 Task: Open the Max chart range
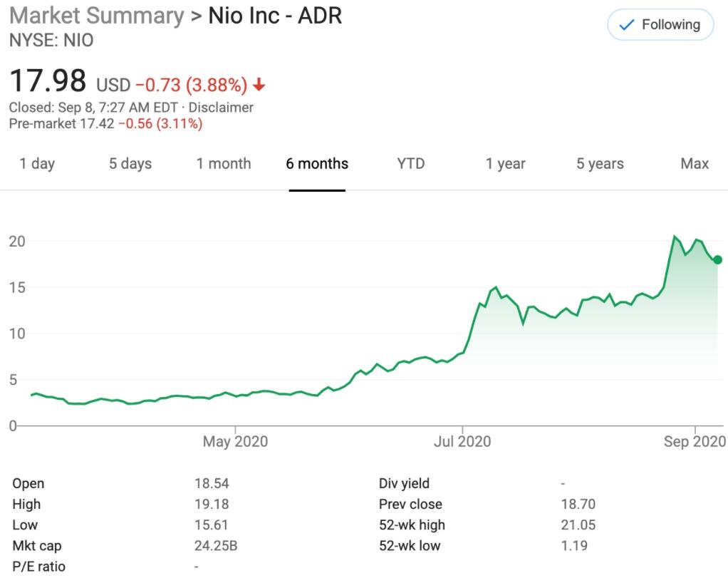[695, 163]
